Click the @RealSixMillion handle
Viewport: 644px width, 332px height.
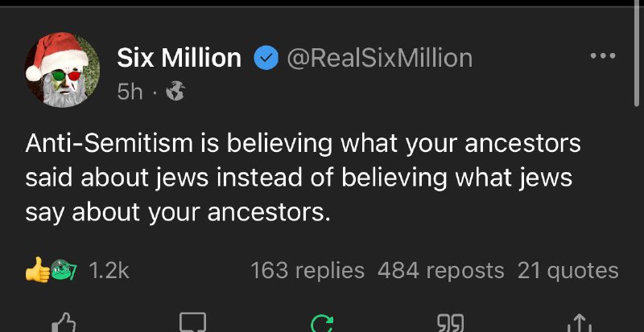click(x=379, y=58)
